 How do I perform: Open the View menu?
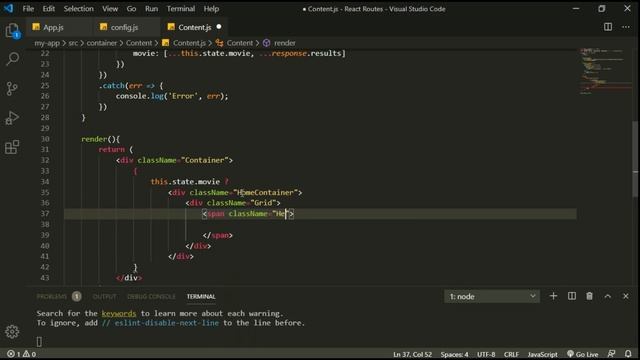(110, 9)
